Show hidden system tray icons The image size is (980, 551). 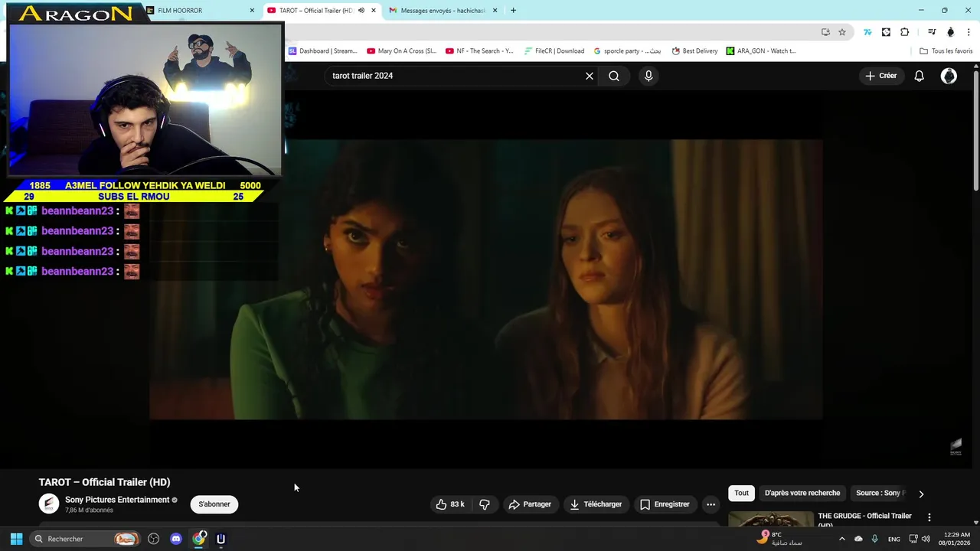[842, 539]
